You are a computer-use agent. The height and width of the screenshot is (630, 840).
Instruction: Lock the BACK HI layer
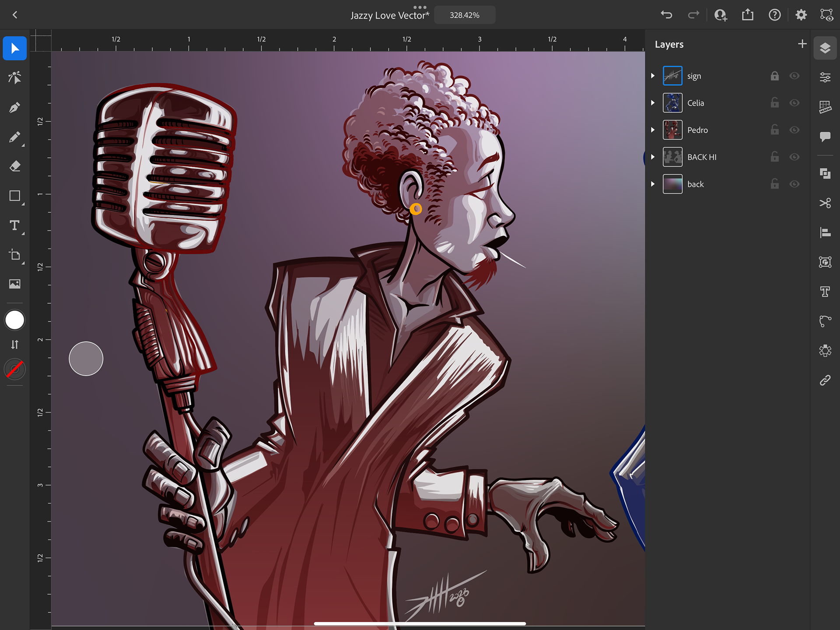click(774, 157)
